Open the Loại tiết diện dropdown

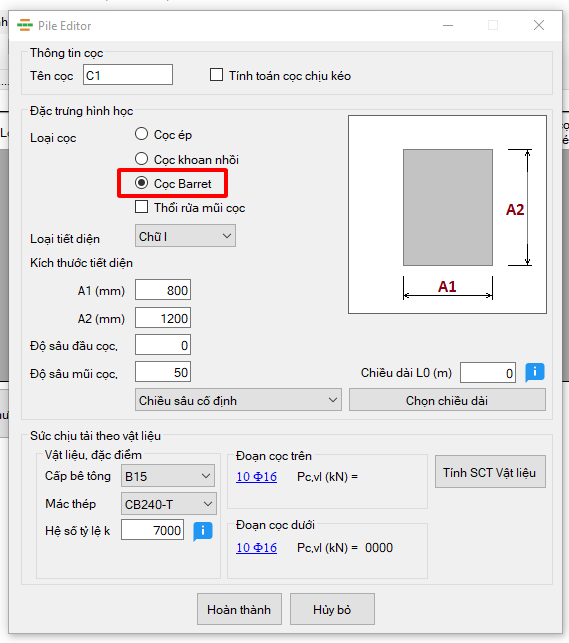pyautogui.click(x=185, y=236)
